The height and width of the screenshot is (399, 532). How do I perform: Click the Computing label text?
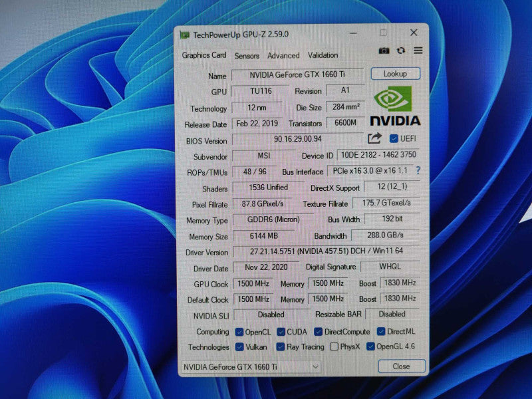pos(212,332)
